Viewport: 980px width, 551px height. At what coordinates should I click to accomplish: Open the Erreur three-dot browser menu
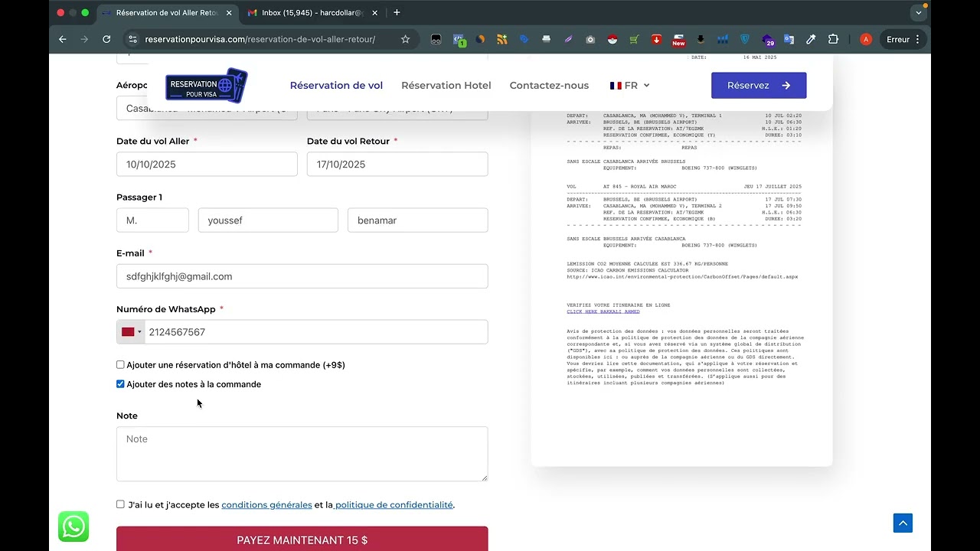tap(917, 39)
